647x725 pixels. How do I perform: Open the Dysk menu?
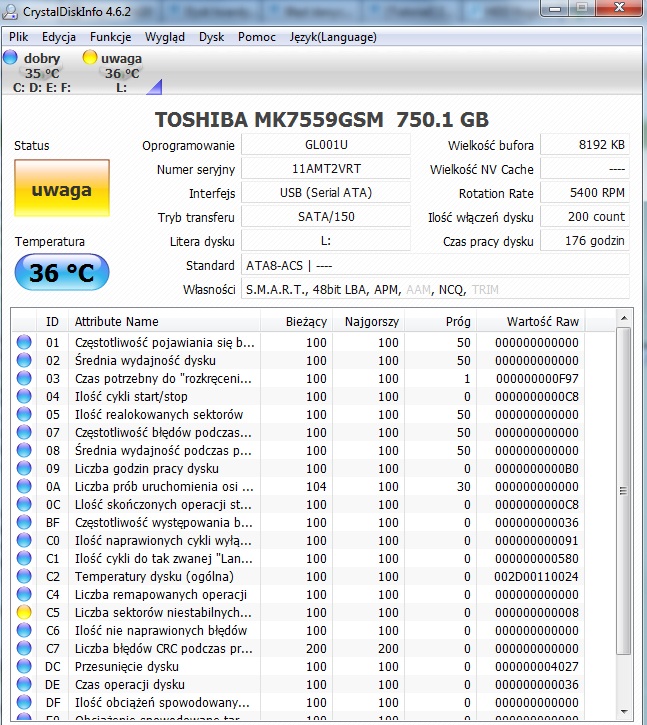pos(211,37)
